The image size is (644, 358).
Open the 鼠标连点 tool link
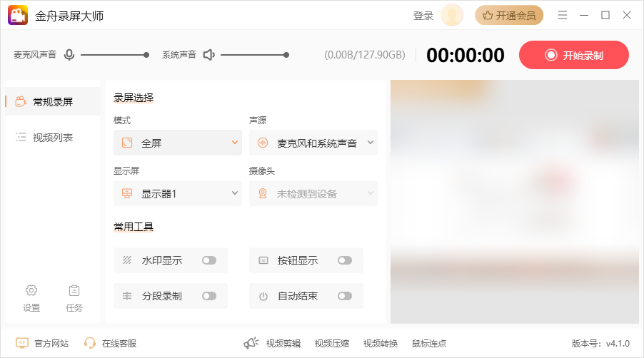[x=429, y=343]
